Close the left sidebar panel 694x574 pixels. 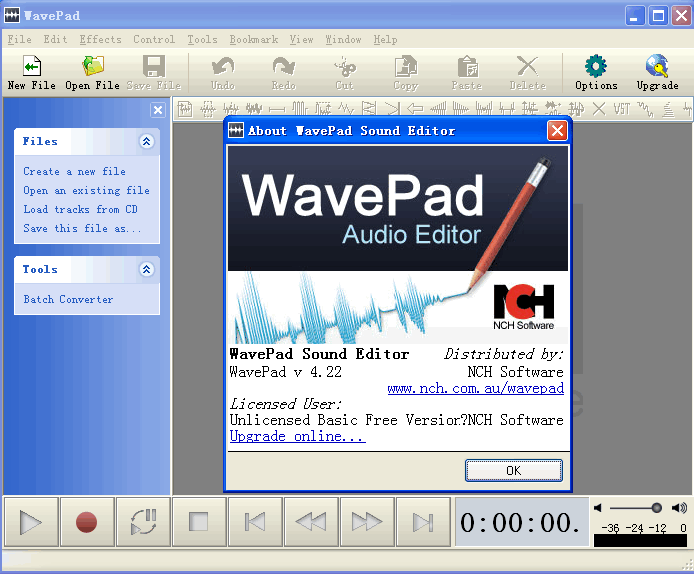coord(158,110)
